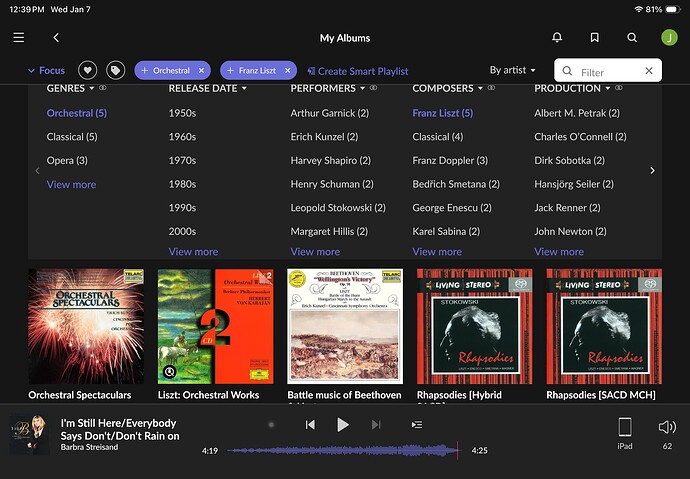Click the search magnifier icon

632,38
